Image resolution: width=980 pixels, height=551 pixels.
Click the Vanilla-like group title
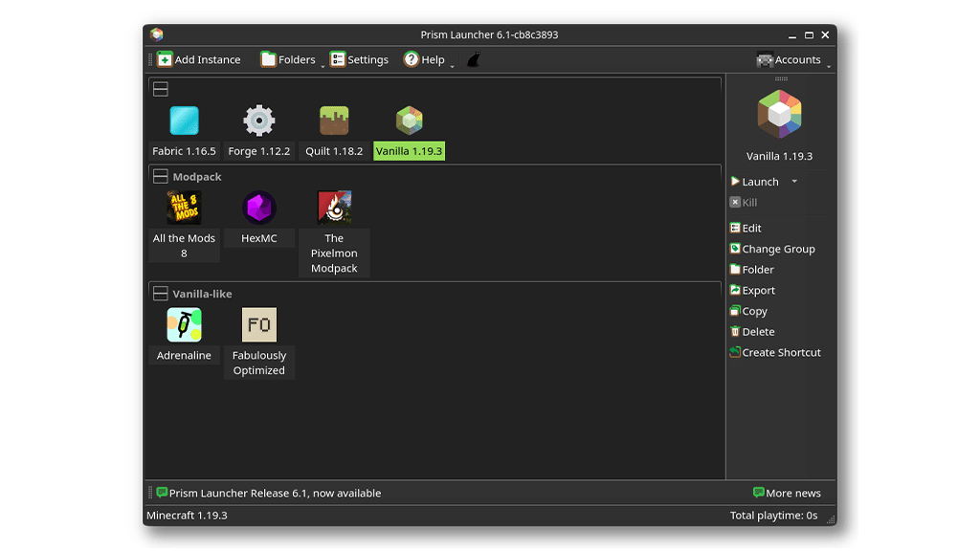click(x=202, y=293)
